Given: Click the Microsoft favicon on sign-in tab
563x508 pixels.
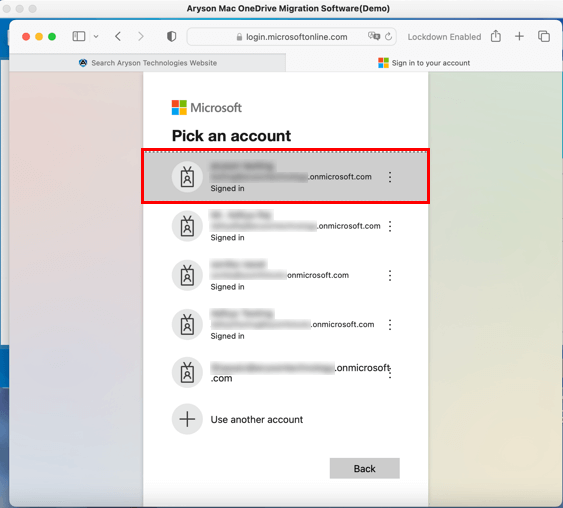Looking at the screenshot, I should pos(383,63).
